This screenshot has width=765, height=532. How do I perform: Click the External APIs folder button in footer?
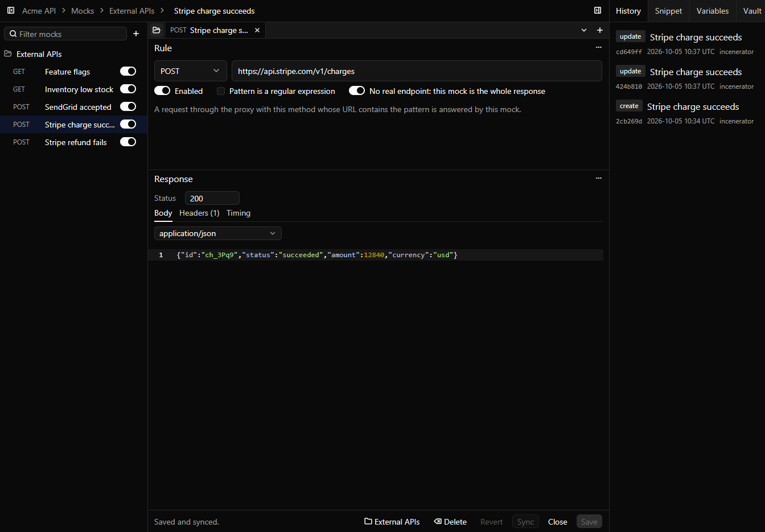coord(392,522)
